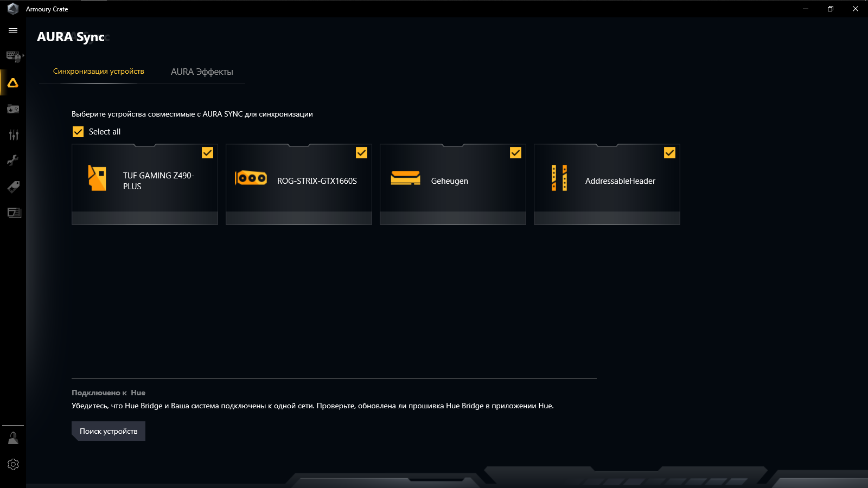This screenshot has width=868, height=488.
Task: Click the Подключено к Hue heading
Action: [x=108, y=393]
